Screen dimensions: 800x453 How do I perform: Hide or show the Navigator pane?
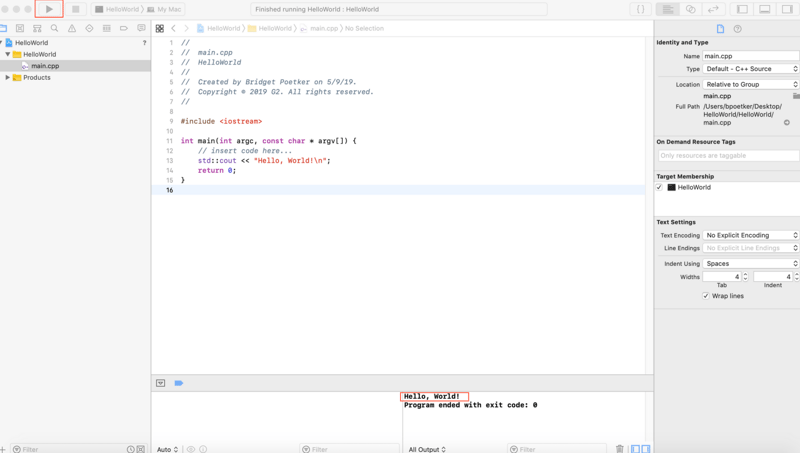[742, 9]
